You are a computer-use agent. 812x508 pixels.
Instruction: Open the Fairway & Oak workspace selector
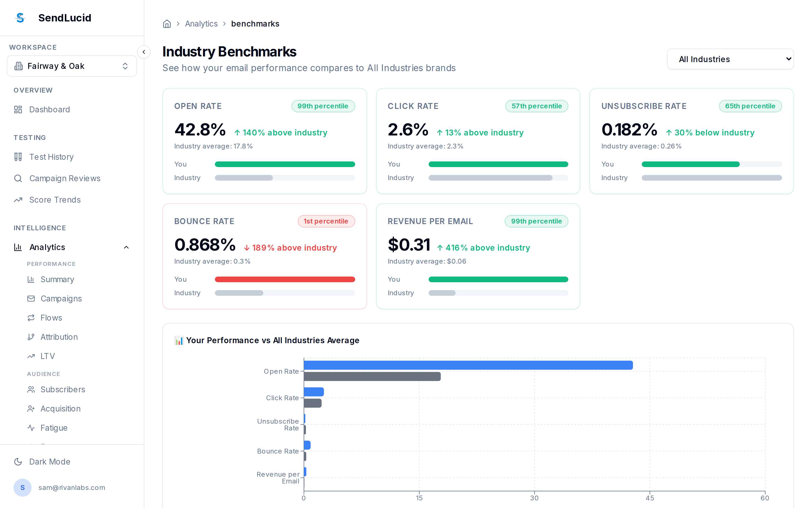point(72,66)
